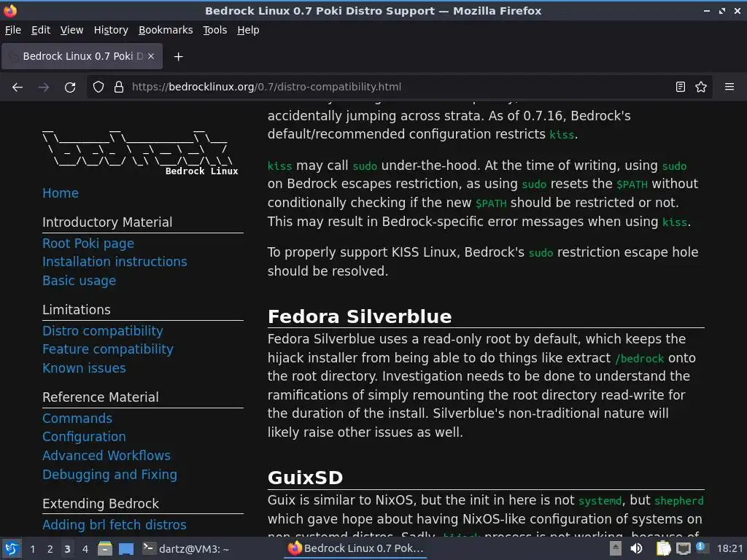Select the Firefox Bedrock taskbar entry
747x560 pixels.
coord(356,548)
